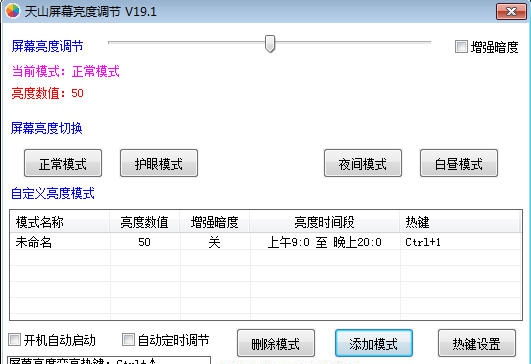Click 模式名称 column header
Image resolution: width=531 pixels, height=364 pixels.
pos(60,222)
